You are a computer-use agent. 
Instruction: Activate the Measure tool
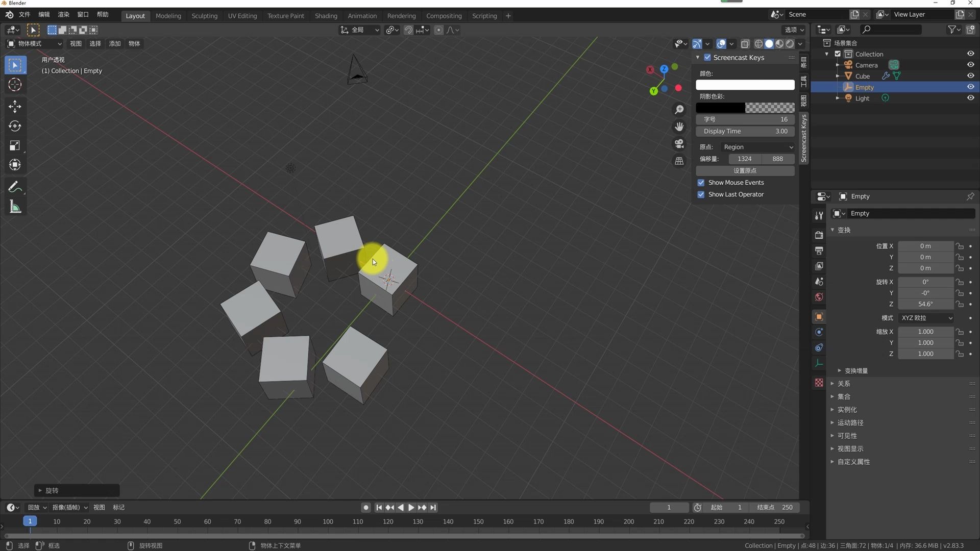point(15,206)
